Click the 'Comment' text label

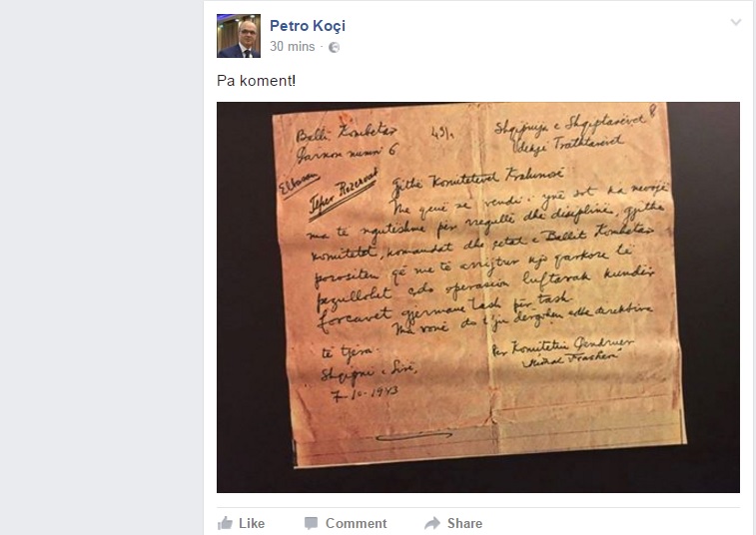[356, 523]
